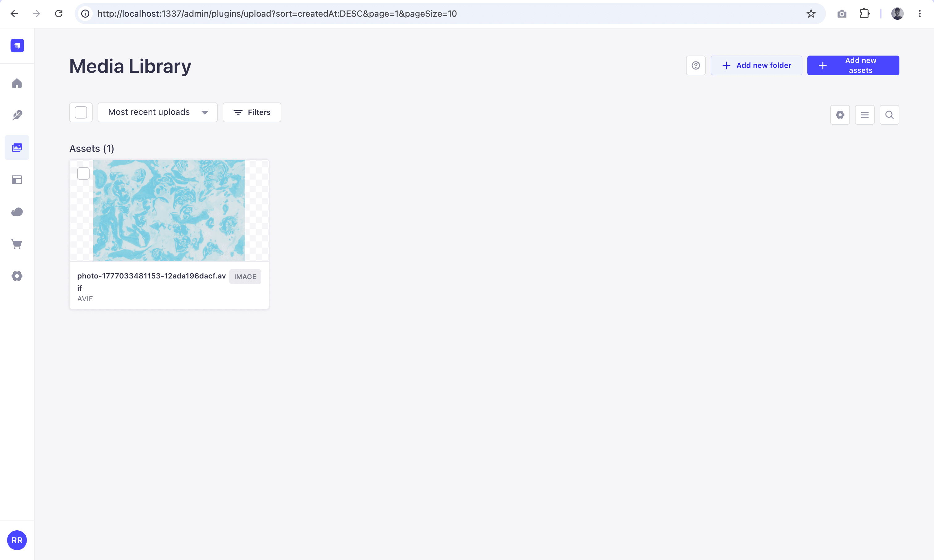Open RR user profile avatar
Image resolution: width=934 pixels, height=560 pixels.
coord(17,540)
